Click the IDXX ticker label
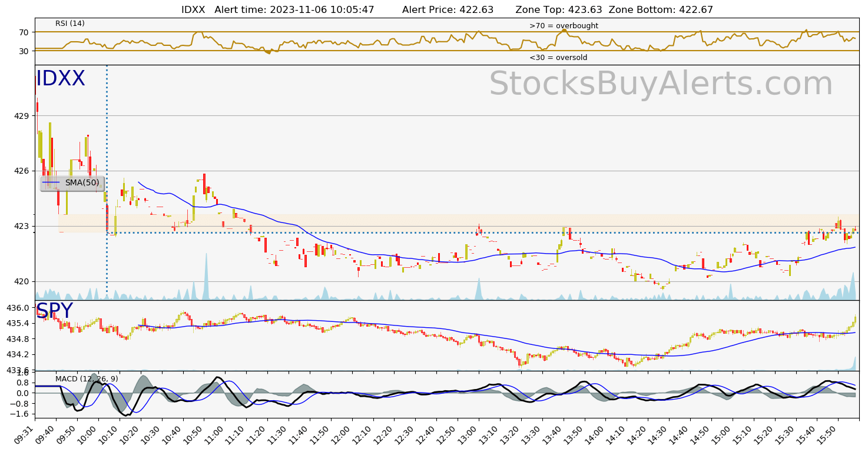The height and width of the screenshot is (452, 868). (61, 79)
